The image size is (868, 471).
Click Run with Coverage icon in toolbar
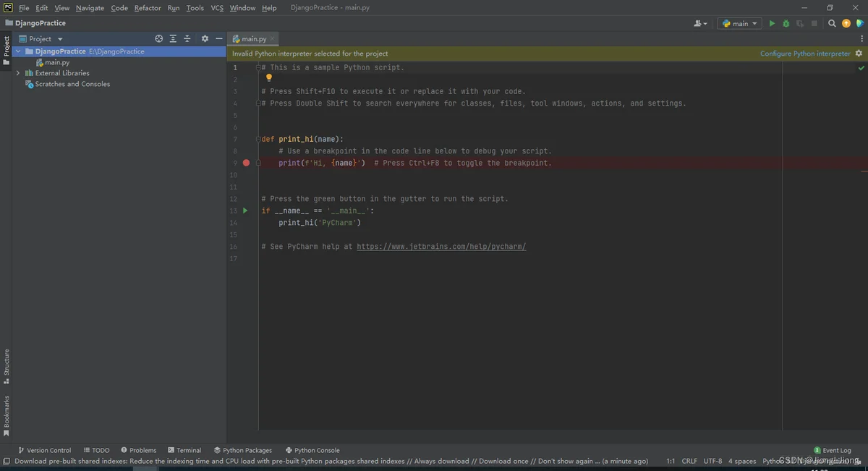tap(800, 23)
